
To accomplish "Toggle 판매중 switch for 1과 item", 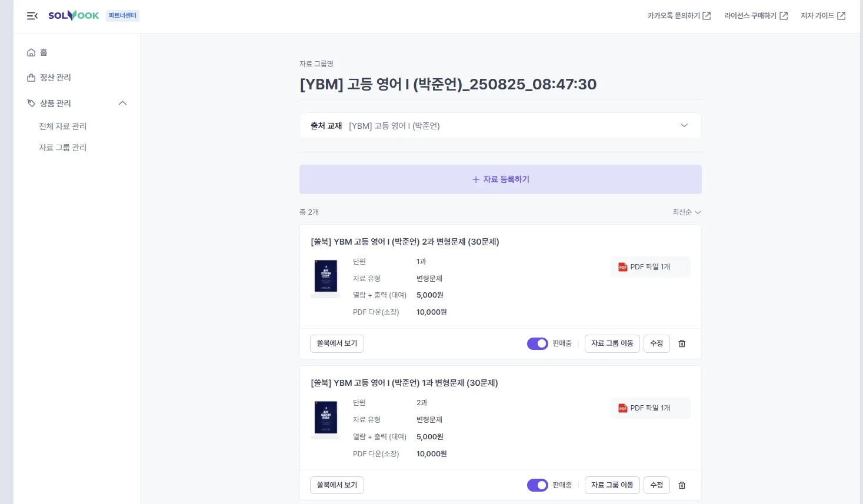I will (538, 485).
